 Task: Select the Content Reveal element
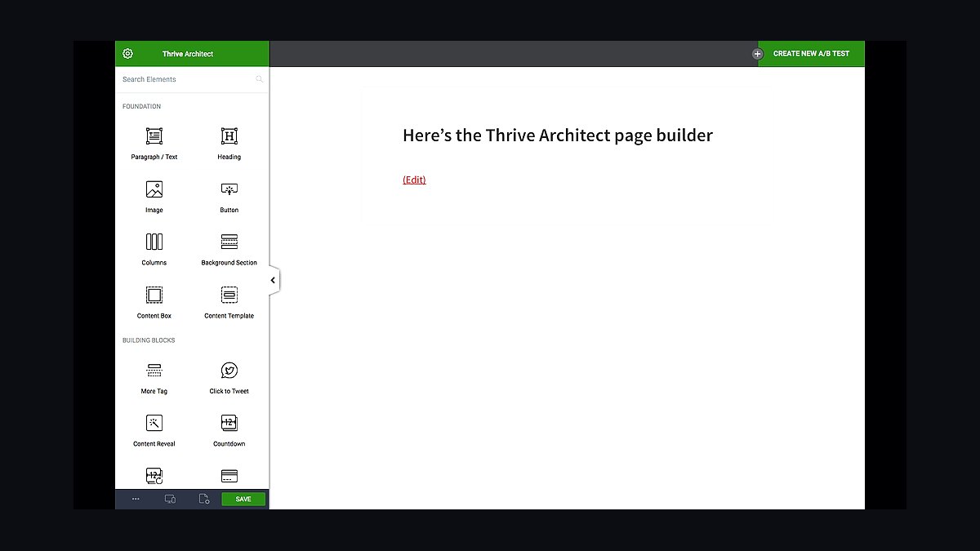(154, 431)
